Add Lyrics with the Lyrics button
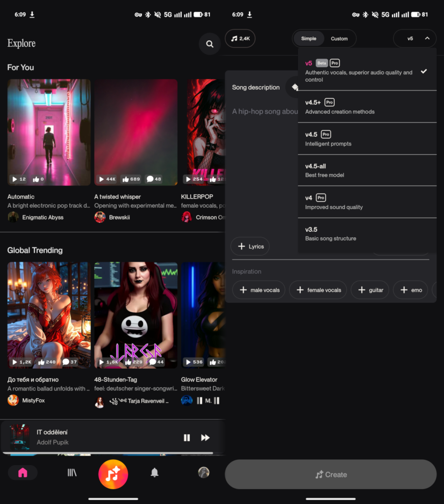The image size is (444, 504). [x=250, y=247]
